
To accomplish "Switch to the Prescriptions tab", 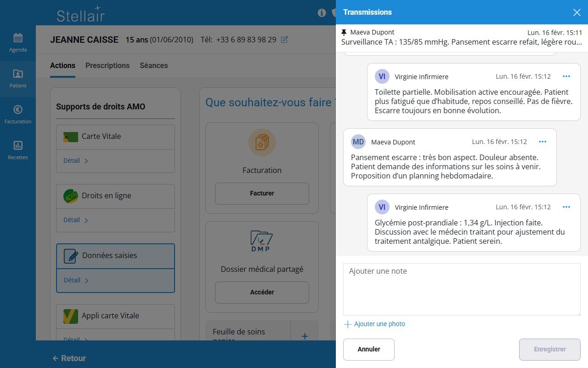I will pyautogui.click(x=107, y=65).
